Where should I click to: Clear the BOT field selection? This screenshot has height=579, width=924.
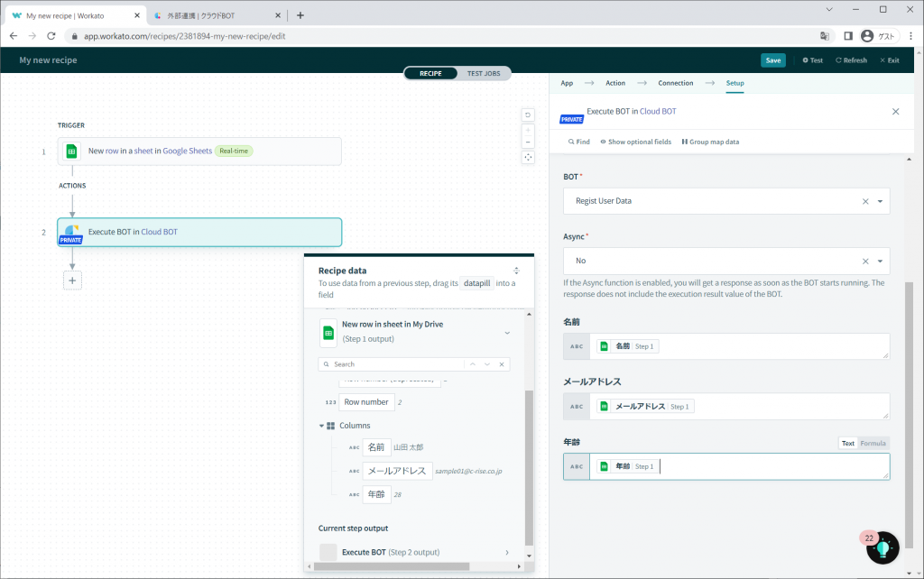click(865, 201)
